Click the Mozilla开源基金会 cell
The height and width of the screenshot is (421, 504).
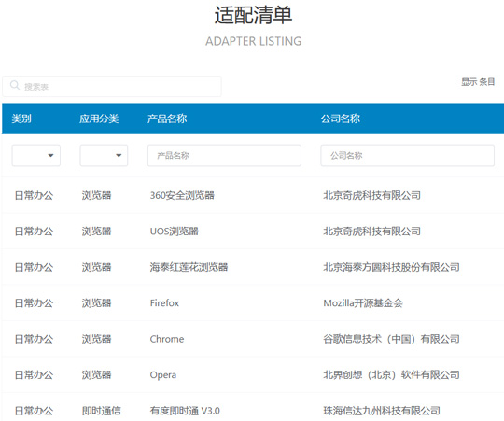point(363,303)
